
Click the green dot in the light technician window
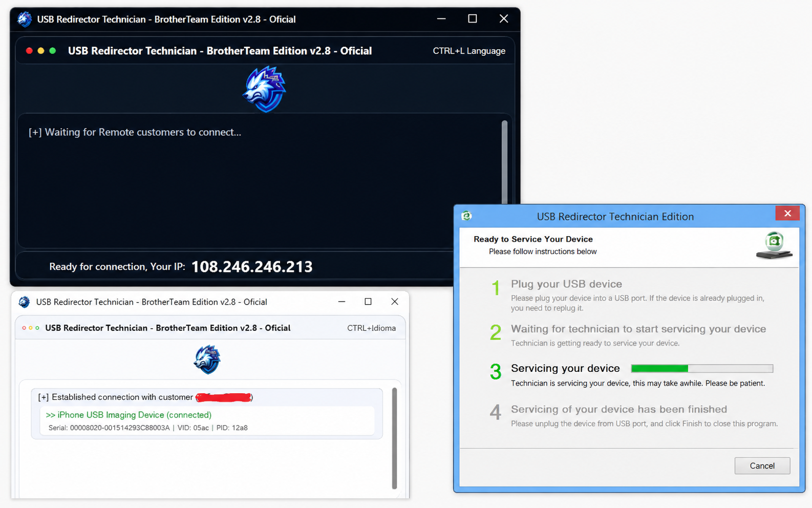coord(37,328)
